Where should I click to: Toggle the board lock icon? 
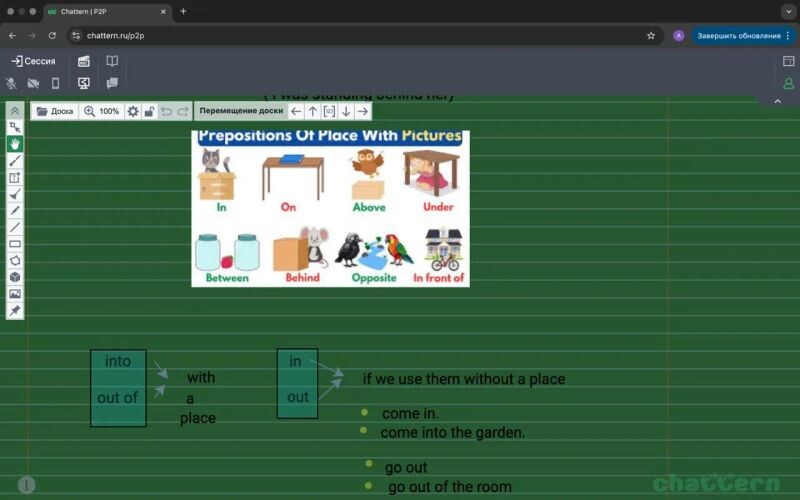(149, 111)
